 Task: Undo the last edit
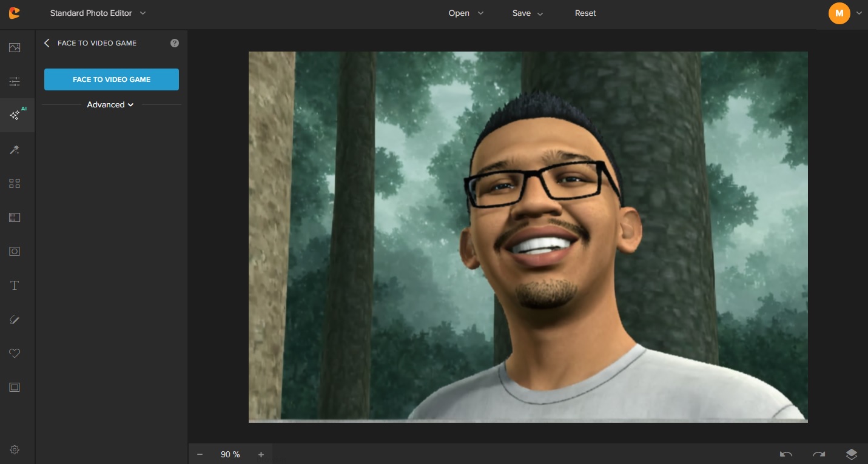pos(786,454)
